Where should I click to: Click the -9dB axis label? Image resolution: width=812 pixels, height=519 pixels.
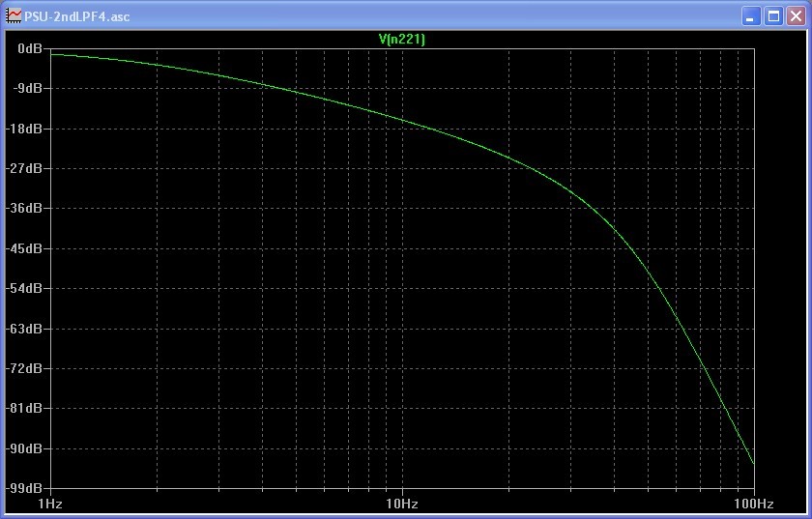pyautogui.click(x=27, y=88)
